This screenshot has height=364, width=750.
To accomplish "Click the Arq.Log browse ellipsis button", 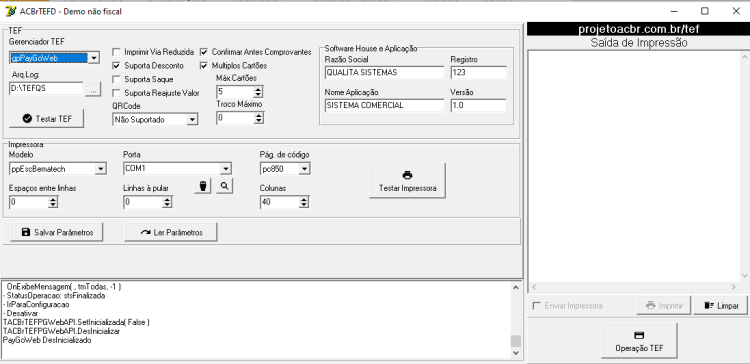I will tap(93, 88).
